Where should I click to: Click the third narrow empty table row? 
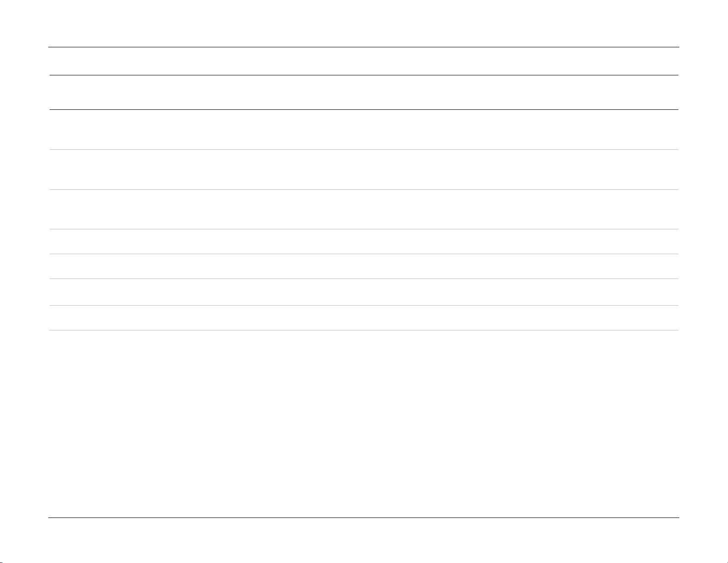[x=364, y=292]
